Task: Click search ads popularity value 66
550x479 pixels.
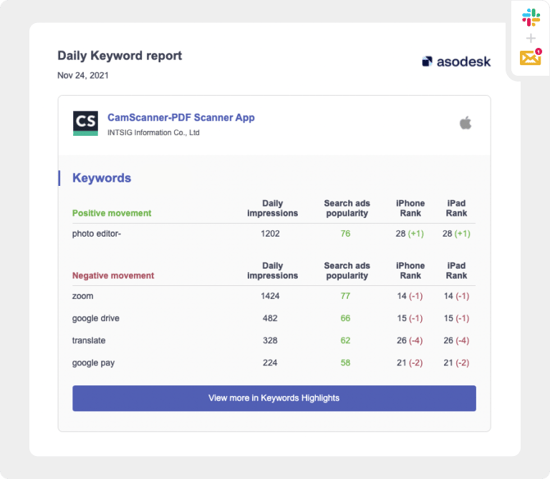Action: [x=346, y=318]
